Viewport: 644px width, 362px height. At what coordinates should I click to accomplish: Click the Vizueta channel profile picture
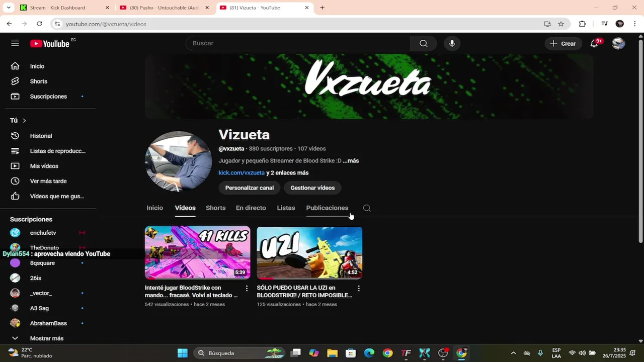179,161
